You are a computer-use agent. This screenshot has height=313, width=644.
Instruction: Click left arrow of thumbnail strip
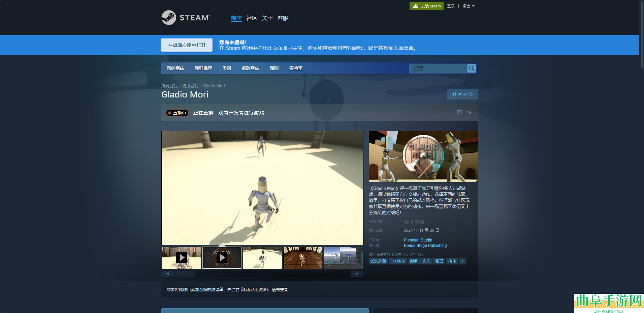(167, 274)
